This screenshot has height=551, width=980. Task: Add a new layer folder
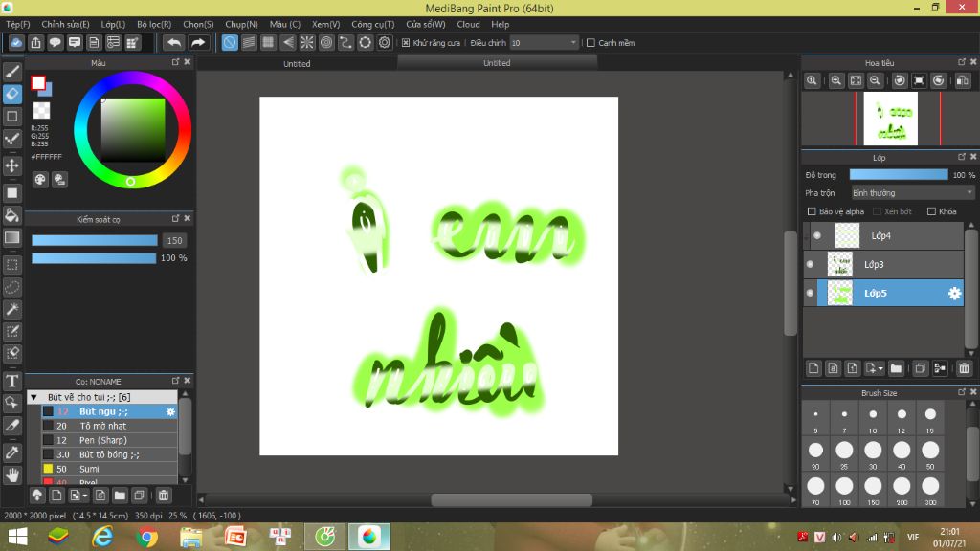[896, 368]
